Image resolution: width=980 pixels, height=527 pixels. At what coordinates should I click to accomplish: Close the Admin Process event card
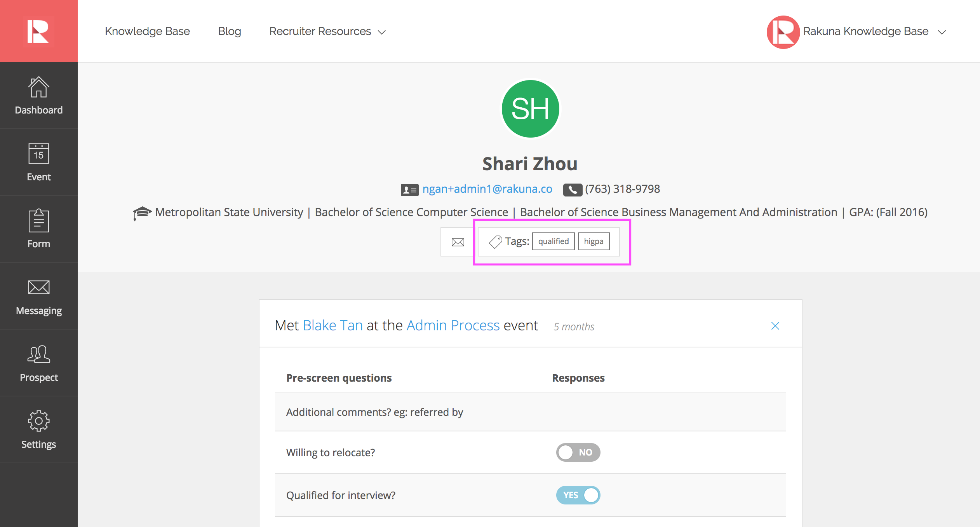(x=775, y=326)
